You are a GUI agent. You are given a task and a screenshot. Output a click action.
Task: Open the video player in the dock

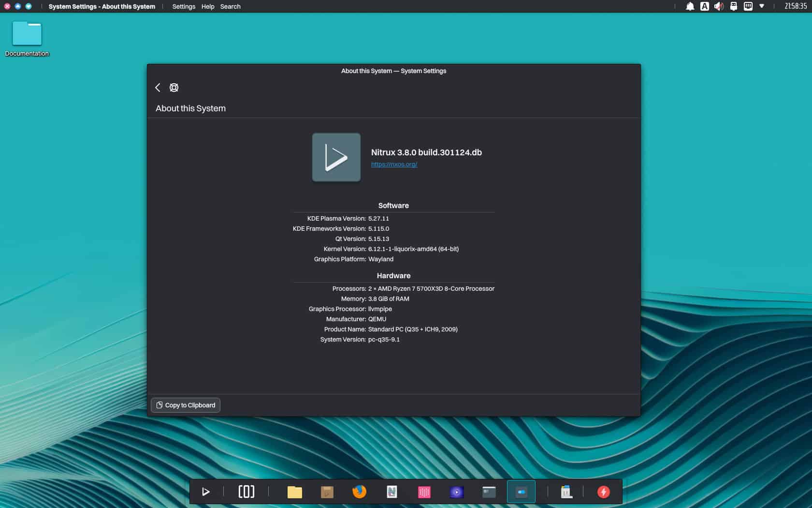click(456, 492)
